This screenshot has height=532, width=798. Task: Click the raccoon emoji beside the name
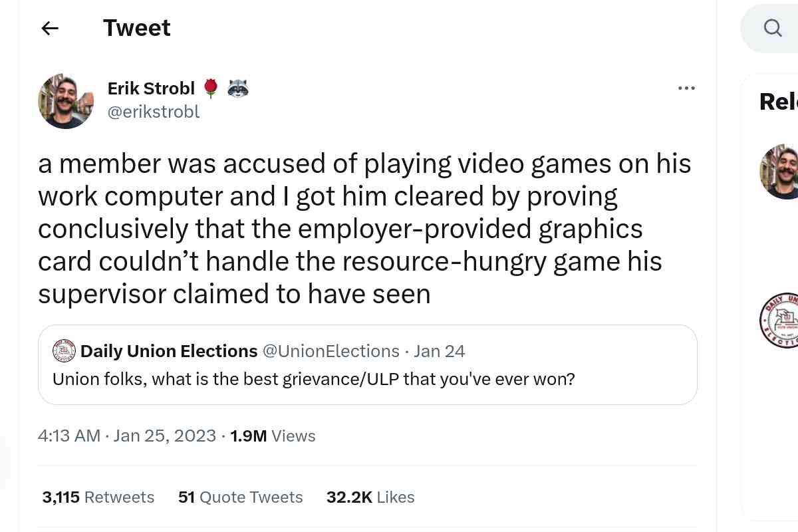(x=237, y=88)
